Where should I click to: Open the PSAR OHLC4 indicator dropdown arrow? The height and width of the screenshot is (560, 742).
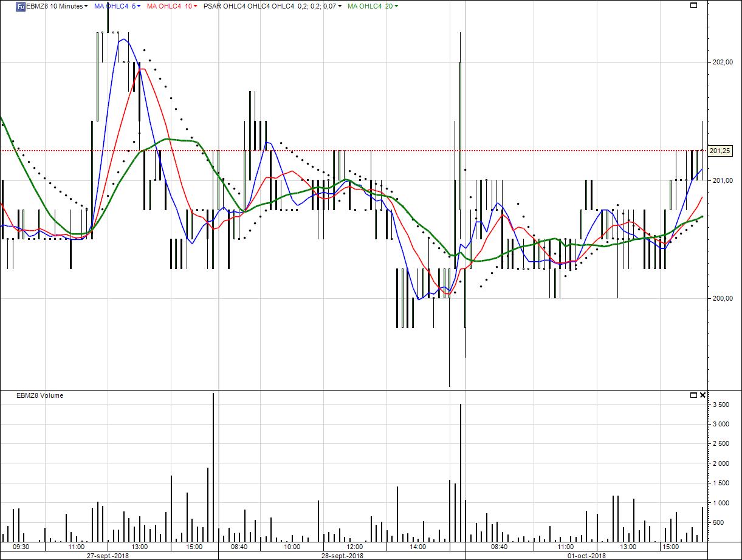[339, 6]
